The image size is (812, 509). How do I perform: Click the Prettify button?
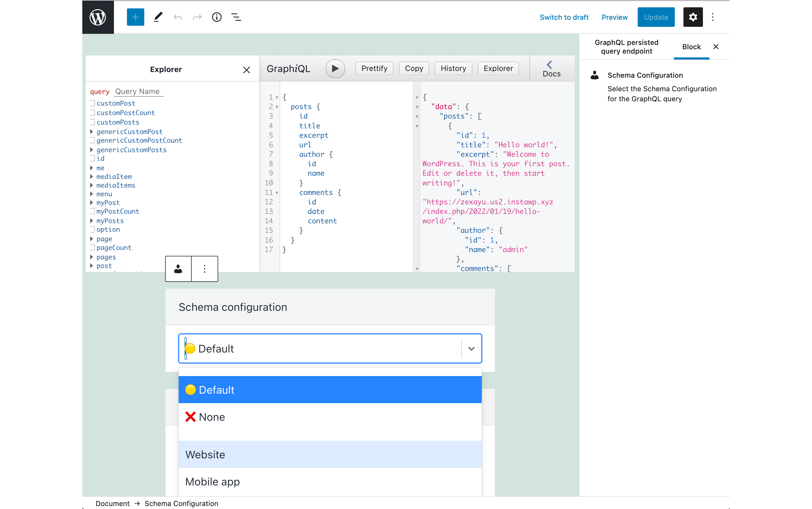click(x=374, y=68)
